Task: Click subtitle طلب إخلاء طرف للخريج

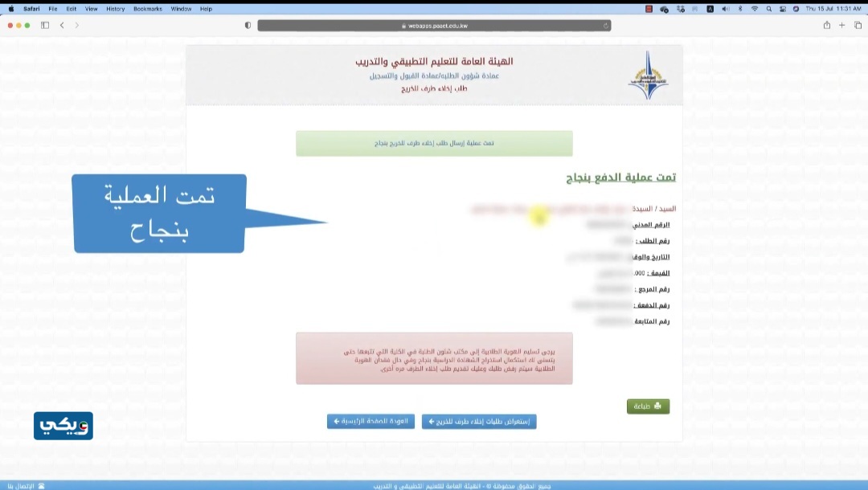Action: click(434, 88)
